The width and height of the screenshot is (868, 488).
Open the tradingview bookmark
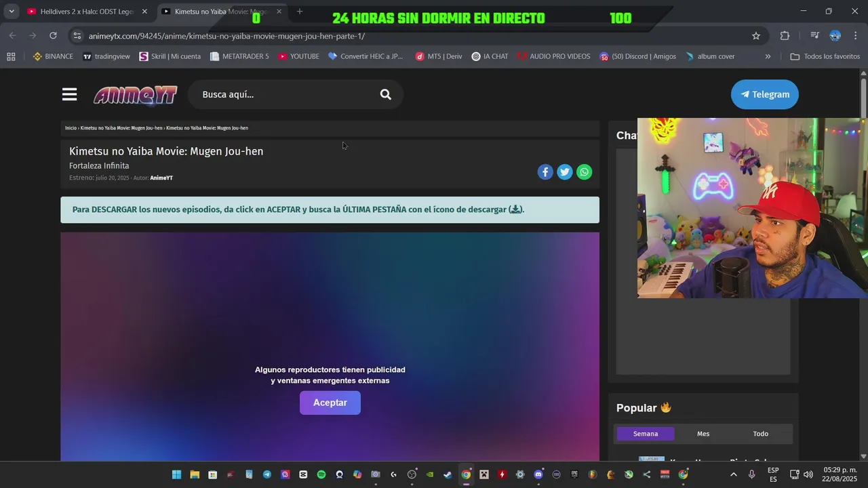coord(106,56)
